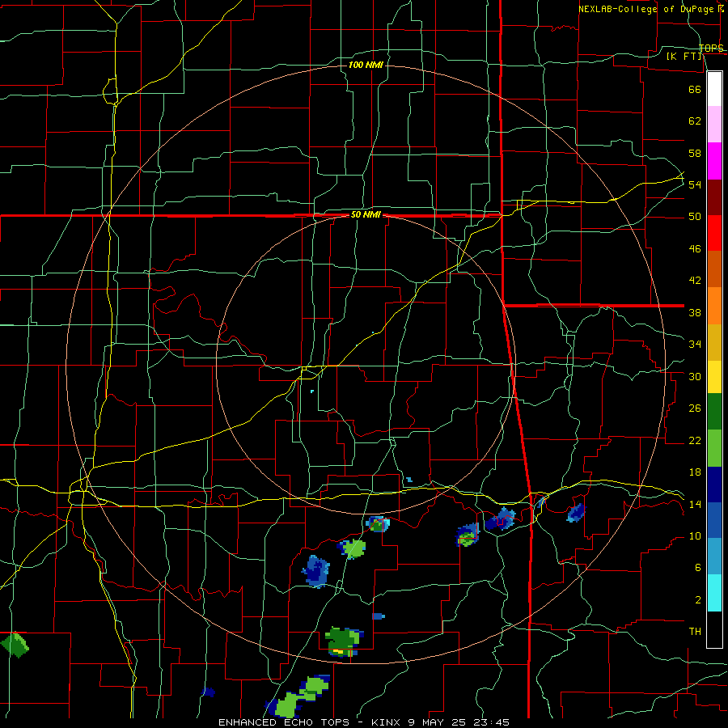
Task: Click the "62" legend value
Action: click(695, 121)
